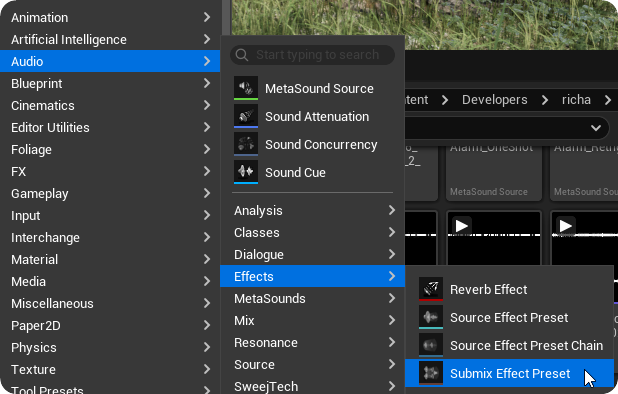Expand the FX category
The height and width of the screenshot is (394, 618).
tap(110, 171)
